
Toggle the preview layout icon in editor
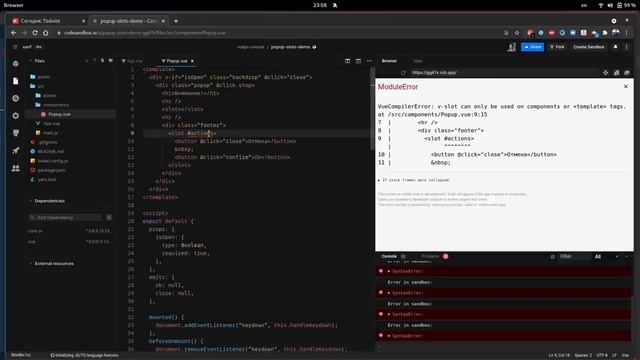click(x=358, y=61)
